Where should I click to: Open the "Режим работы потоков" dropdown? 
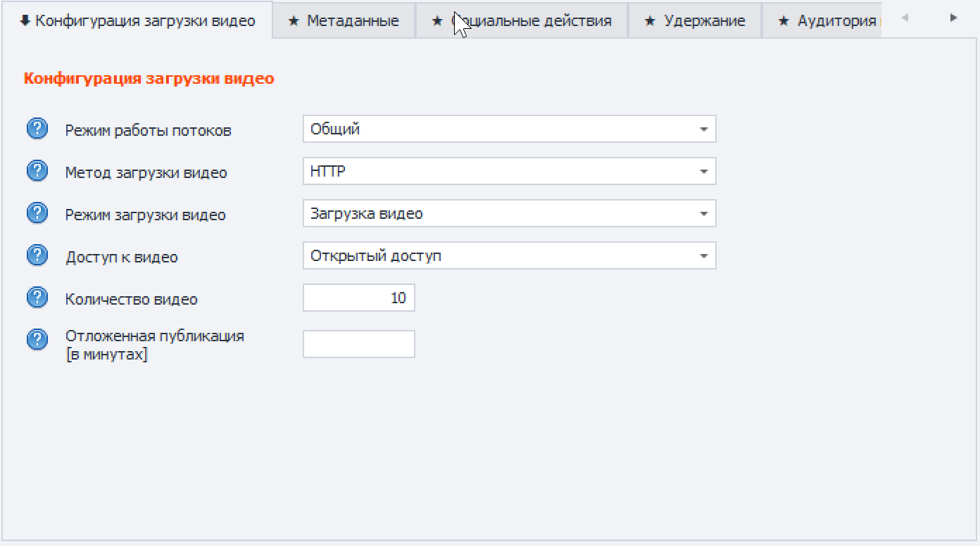coord(702,129)
